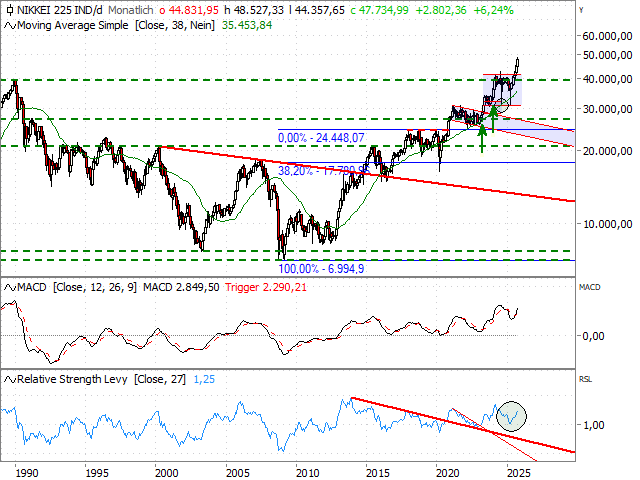Select the taller green up arrow annotation
Viewport: 640px width, 480px height.
click(x=483, y=135)
